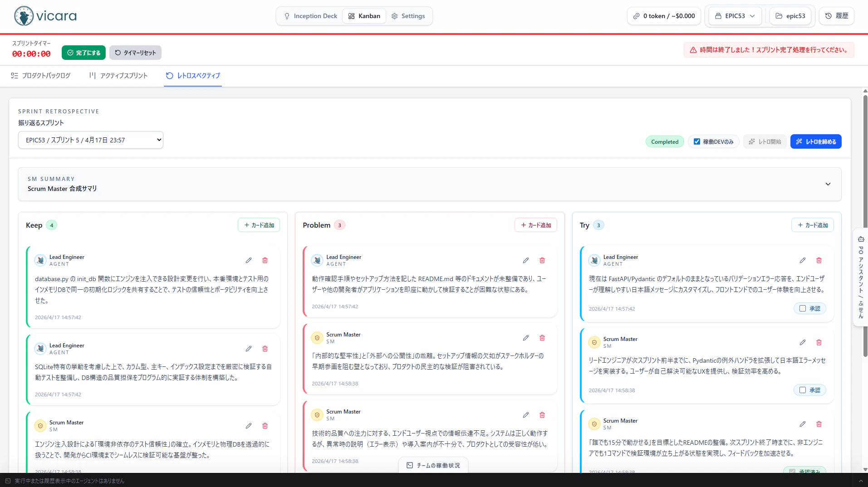Click the Try count badge showing 3

coord(598,225)
